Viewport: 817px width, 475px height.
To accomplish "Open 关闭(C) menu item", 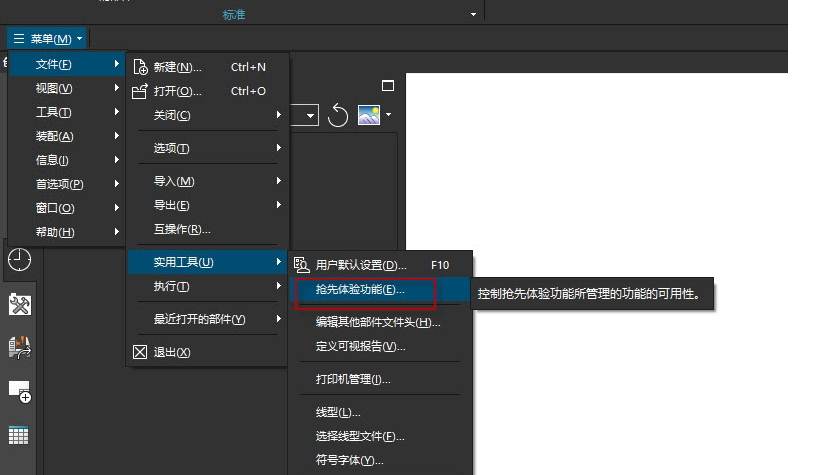I will 207,115.
